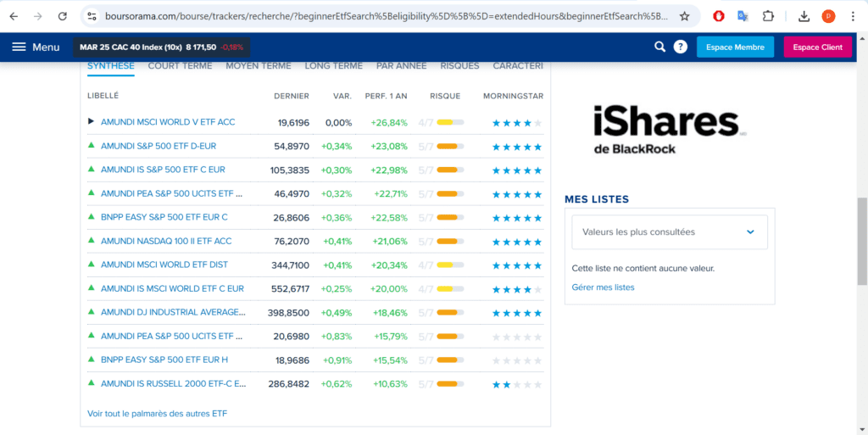Click variation value +0,91%
Screen dimensions: 868x435
point(337,361)
